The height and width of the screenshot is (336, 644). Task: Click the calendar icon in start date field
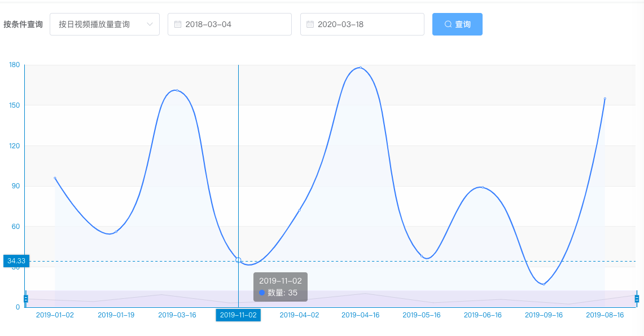(x=178, y=24)
